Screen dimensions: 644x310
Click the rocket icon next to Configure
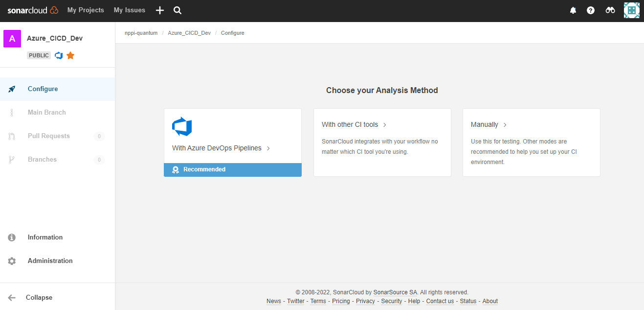coord(12,89)
